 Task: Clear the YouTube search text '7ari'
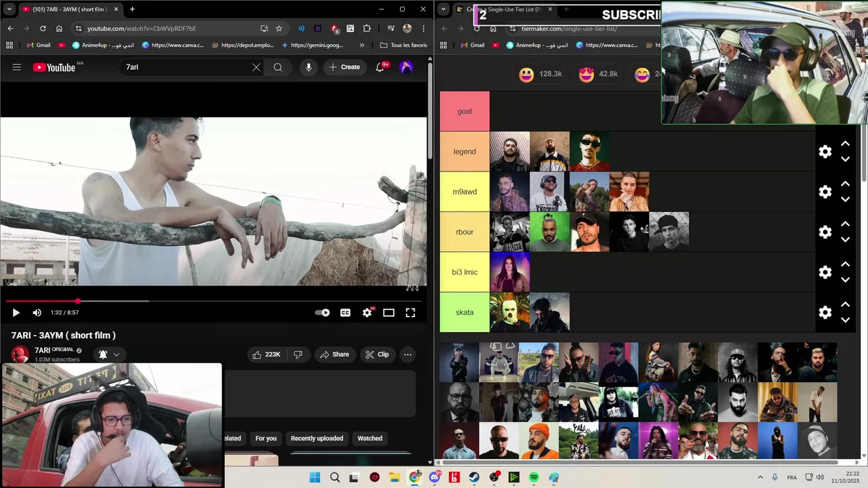tap(256, 67)
